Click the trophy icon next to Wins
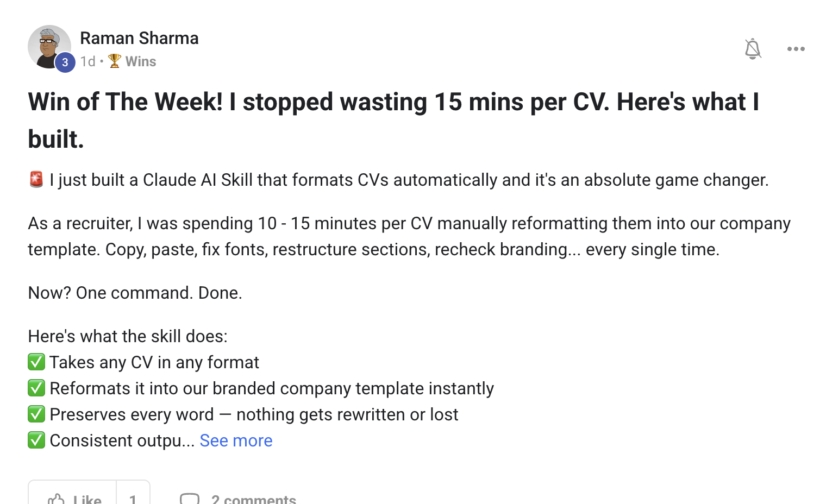 114,61
